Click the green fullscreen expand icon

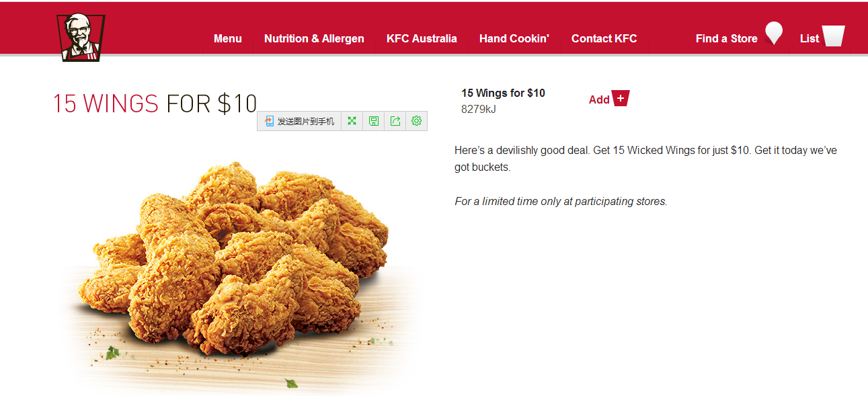point(352,121)
